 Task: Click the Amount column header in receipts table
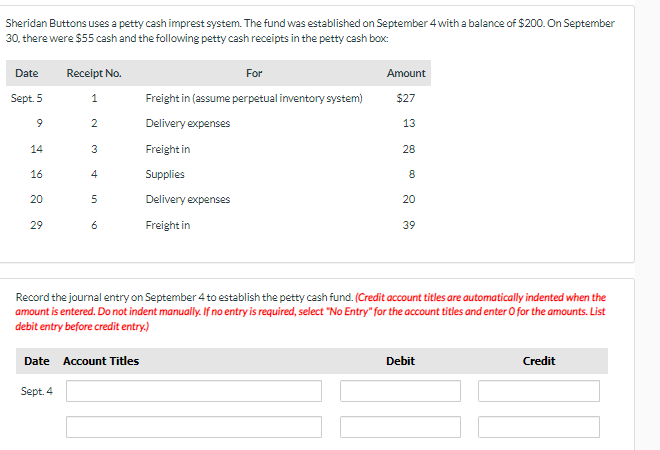[406, 73]
